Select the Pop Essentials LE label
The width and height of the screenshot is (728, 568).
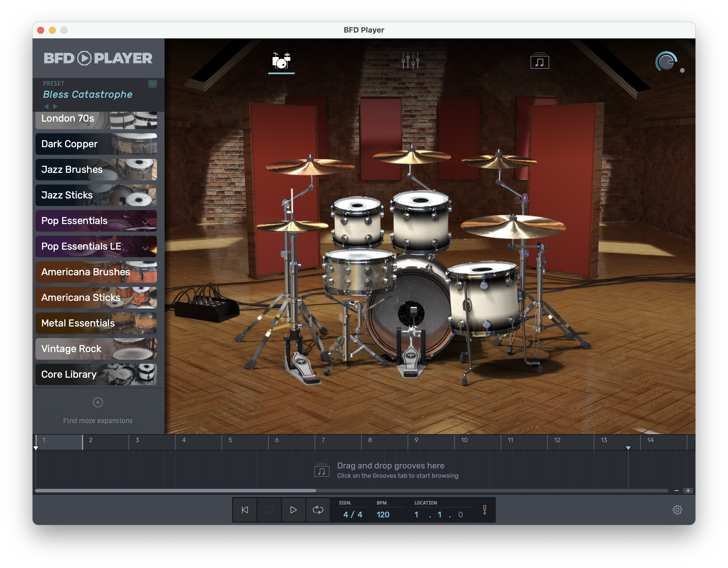click(x=81, y=246)
